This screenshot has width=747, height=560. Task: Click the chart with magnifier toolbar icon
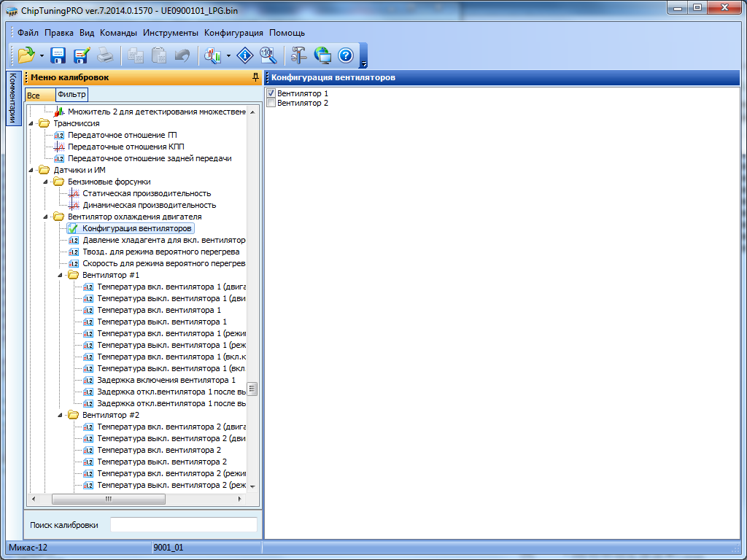click(x=212, y=55)
